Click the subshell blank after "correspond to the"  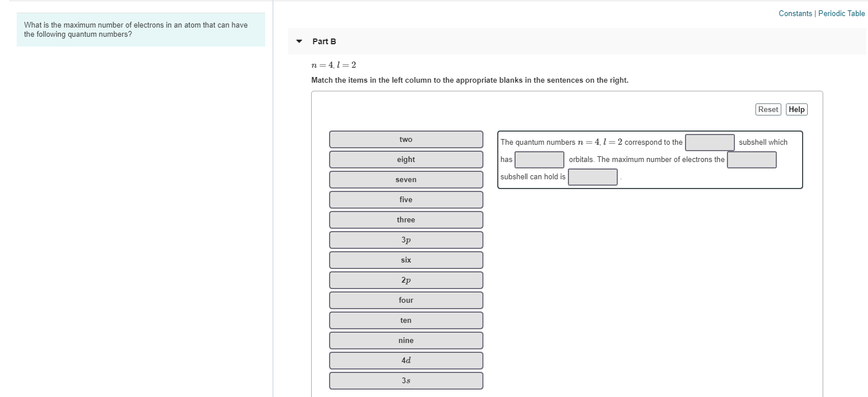[x=710, y=142]
